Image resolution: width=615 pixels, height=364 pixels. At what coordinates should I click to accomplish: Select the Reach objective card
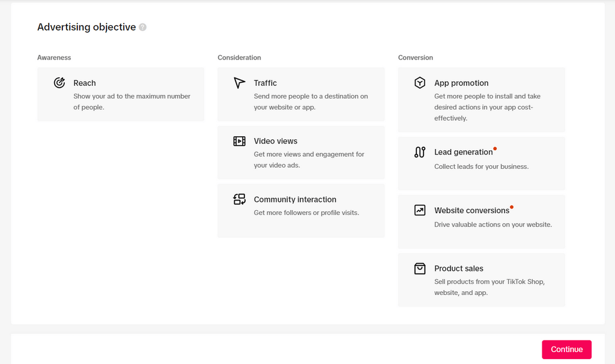pos(121,94)
